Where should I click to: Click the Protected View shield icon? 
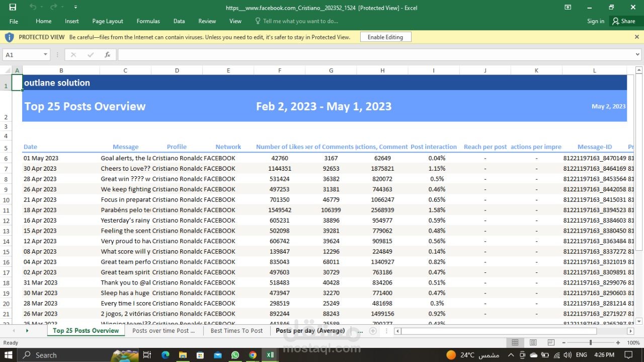coord(10,37)
